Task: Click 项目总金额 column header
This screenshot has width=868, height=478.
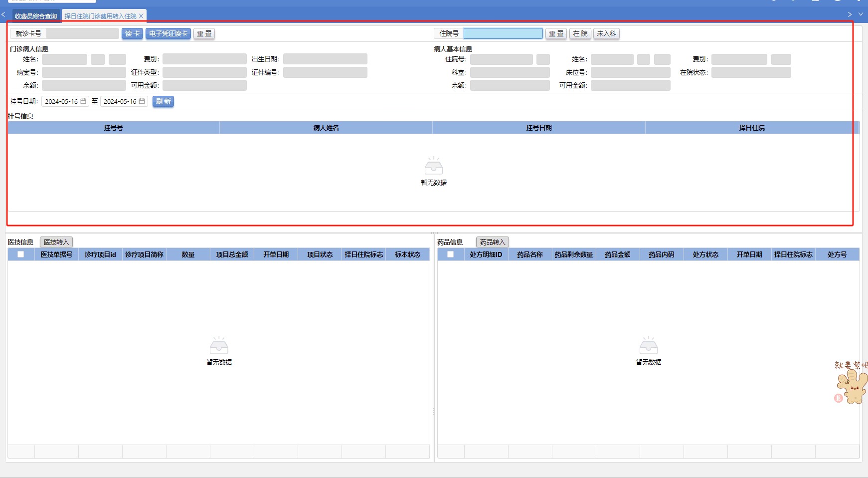Action: pyautogui.click(x=232, y=254)
